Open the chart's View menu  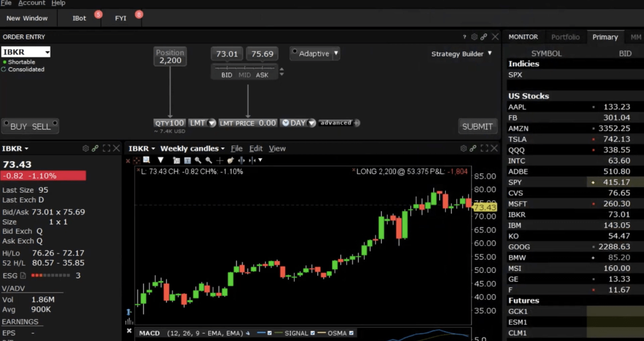pos(277,148)
